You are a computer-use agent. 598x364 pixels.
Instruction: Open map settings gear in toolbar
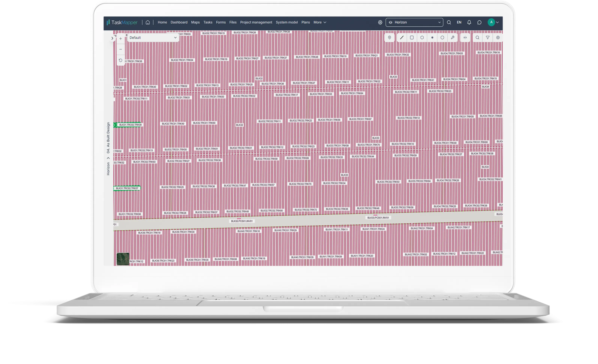(x=498, y=38)
